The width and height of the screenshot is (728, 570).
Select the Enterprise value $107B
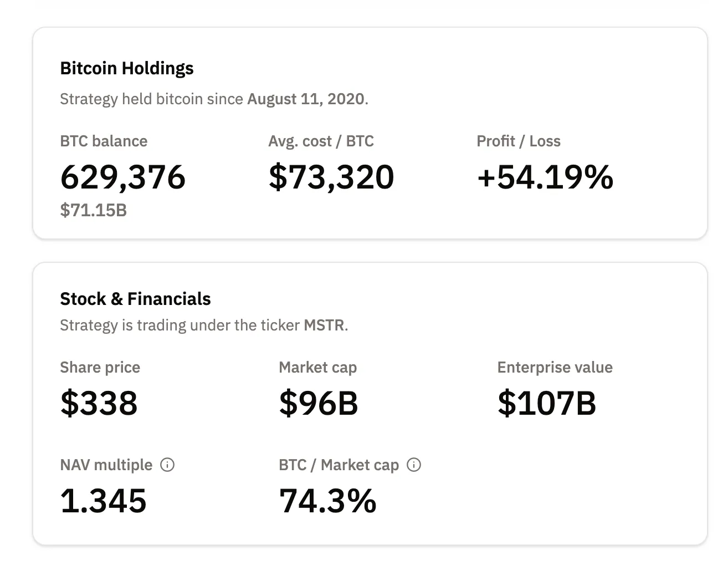pos(547,404)
